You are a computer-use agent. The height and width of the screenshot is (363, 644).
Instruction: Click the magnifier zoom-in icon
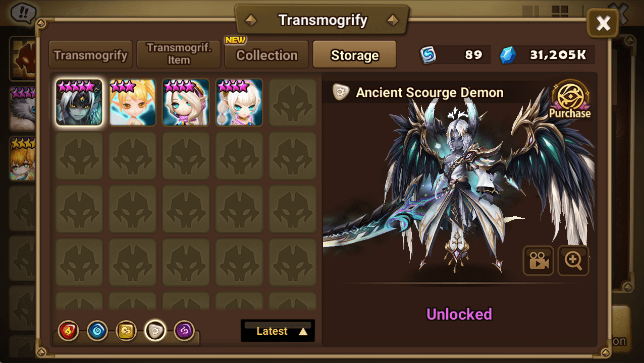tap(573, 261)
